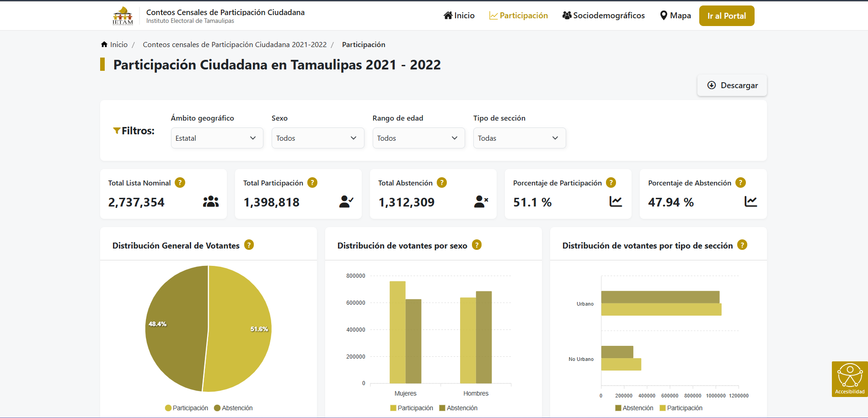The width and height of the screenshot is (868, 418).
Task: Open the help icon beside Distribución General de Votantes
Action: tap(249, 245)
